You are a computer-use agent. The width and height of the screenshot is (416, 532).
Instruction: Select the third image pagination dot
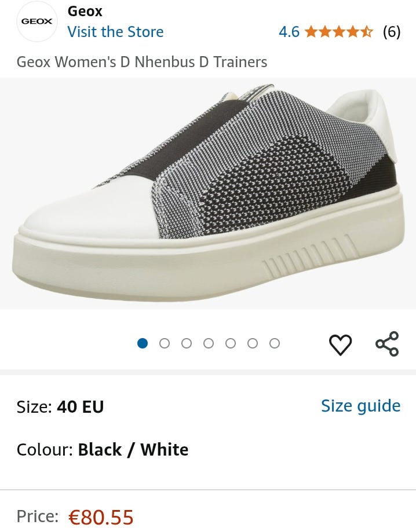coord(187,343)
